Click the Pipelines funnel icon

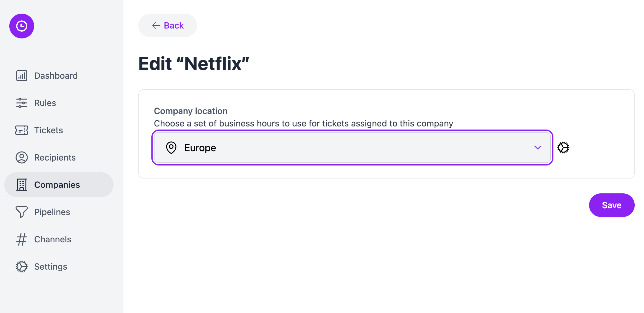pos(22,212)
